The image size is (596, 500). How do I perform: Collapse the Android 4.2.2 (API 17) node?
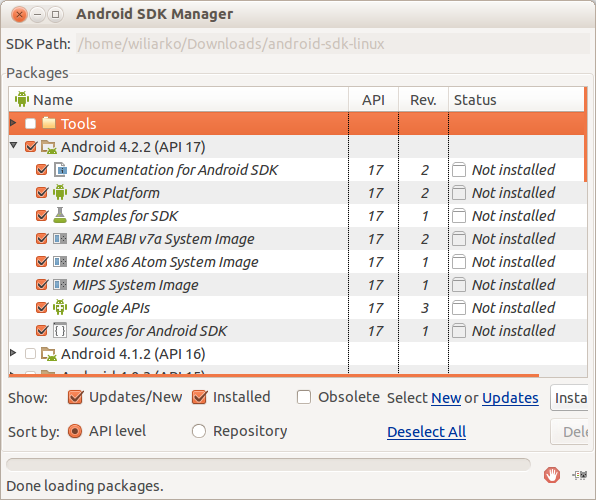(x=14, y=145)
